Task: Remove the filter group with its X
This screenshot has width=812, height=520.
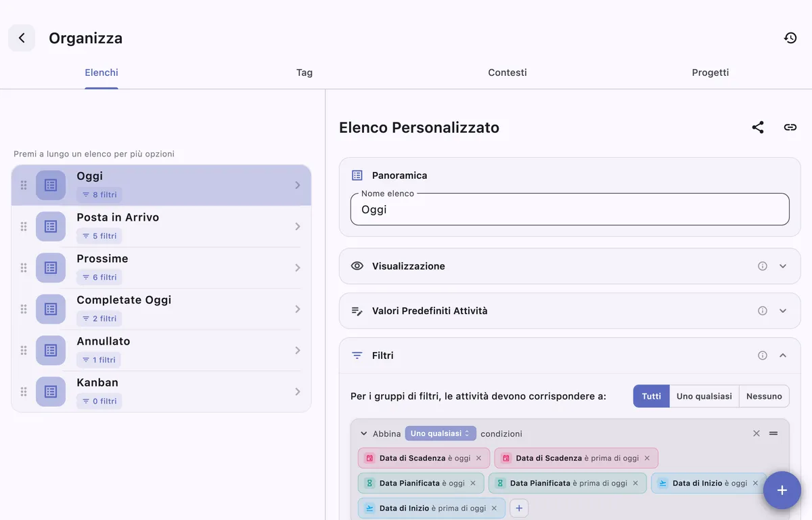Action: [x=757, y=433]
